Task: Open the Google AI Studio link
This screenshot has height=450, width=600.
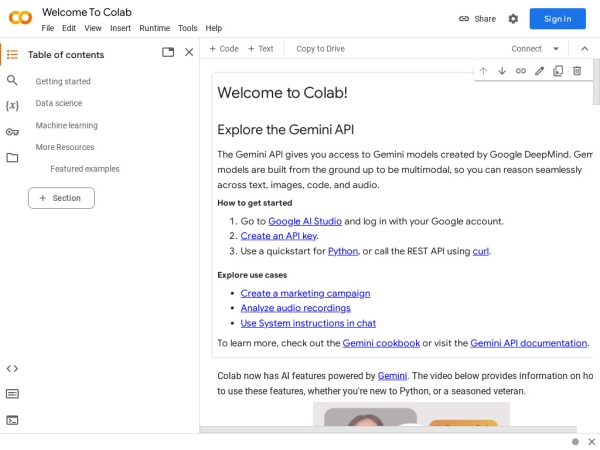Action: point(305,221)
